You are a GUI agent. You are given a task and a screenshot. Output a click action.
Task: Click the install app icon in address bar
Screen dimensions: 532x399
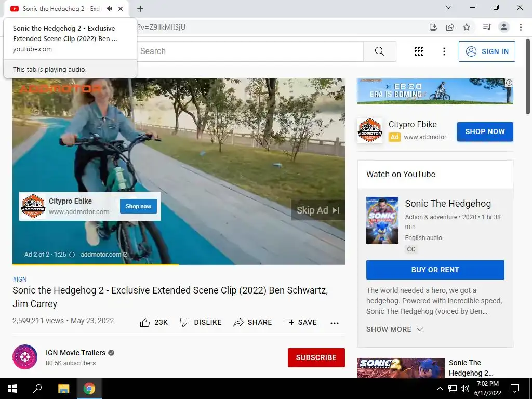tap(433, 27)
